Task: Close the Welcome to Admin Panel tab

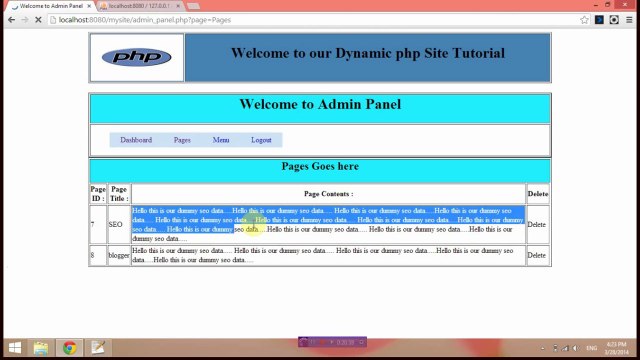Action: [89, 6]
